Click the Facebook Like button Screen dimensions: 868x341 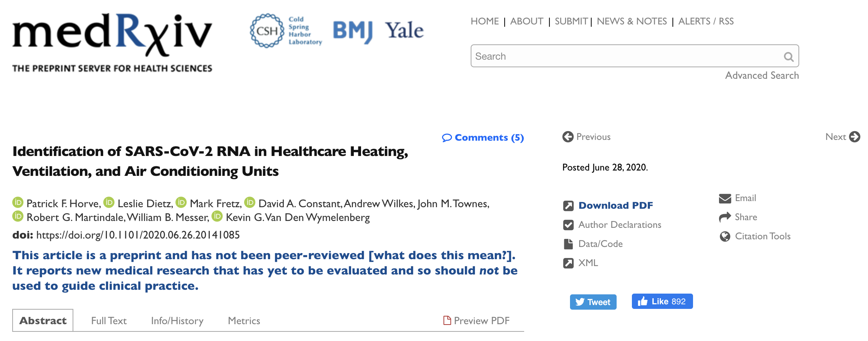pos(662,301)
